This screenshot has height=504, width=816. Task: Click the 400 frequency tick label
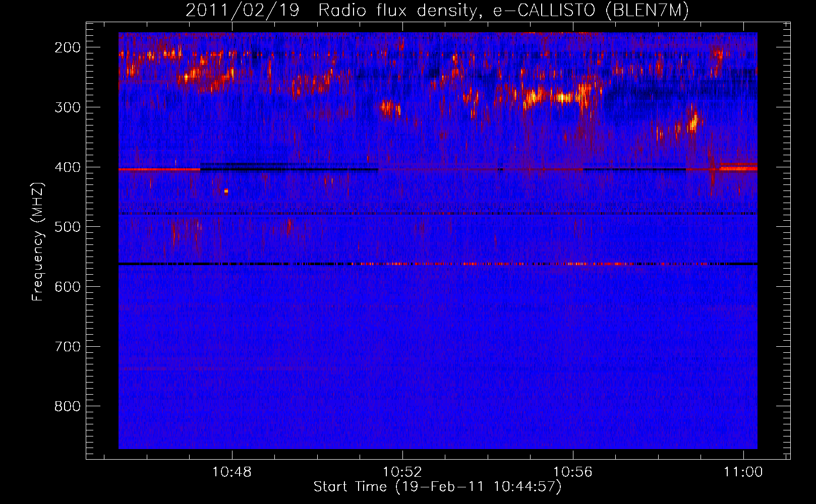pos(68,167)
